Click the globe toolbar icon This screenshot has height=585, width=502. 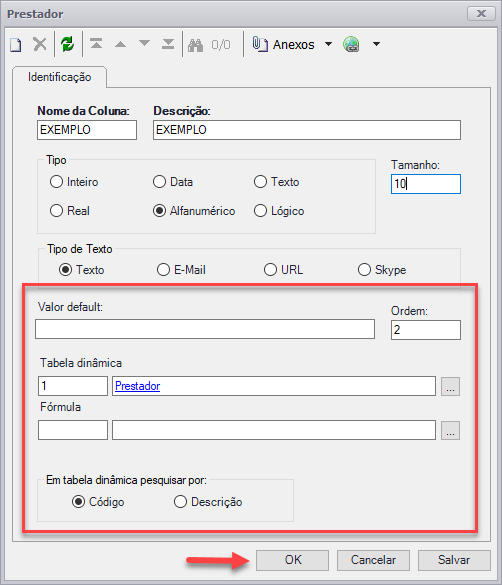pos(351,44)
